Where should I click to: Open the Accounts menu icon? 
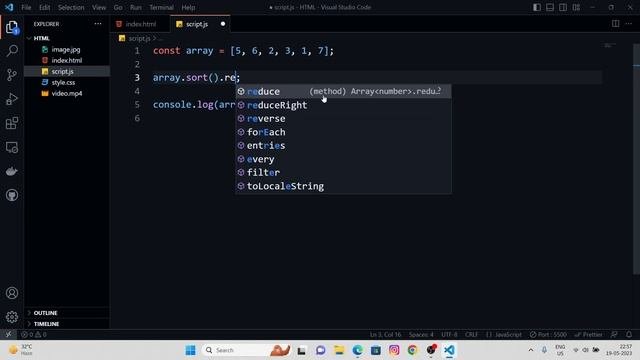(12, 293)
